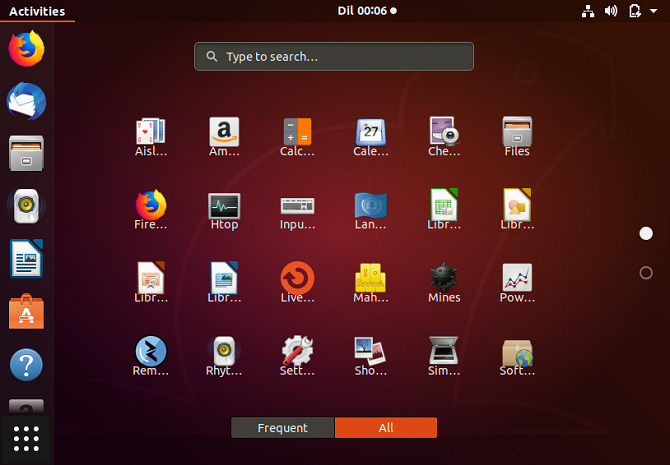This screenshot has width=670, height=465.
Task: Open the Files manager from the dock
Action: [x=26, y=153]
